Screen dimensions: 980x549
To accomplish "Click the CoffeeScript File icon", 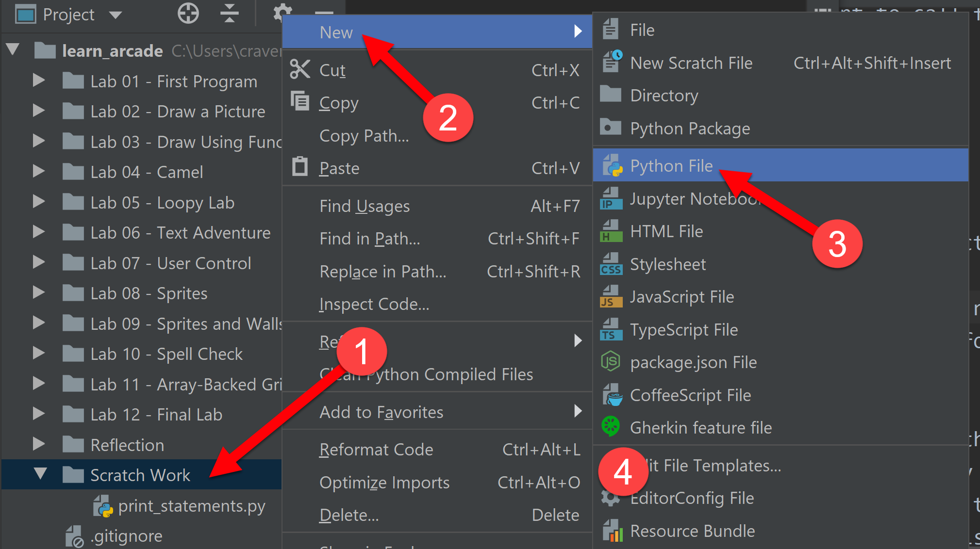I will pyautogui.click(x=612, y=395).
